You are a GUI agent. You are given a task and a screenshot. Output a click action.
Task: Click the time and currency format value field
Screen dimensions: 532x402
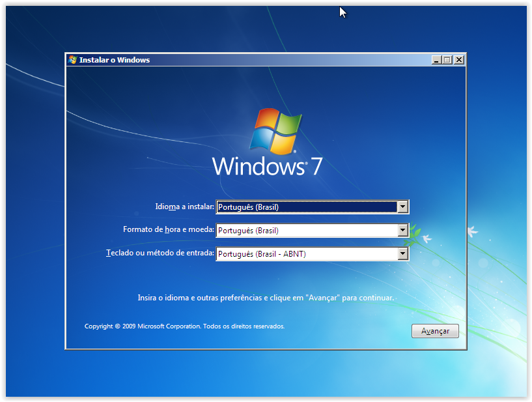(306, 231)
